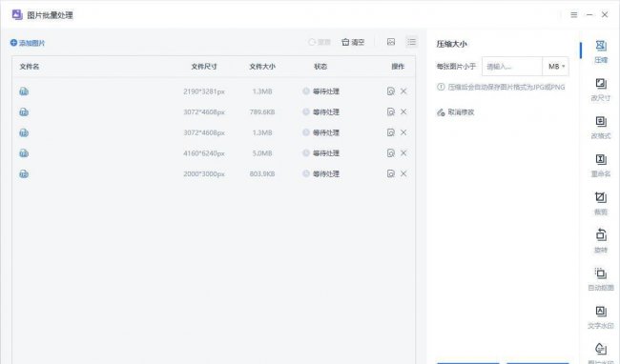Viewport: 620px width, 364px height.
Task: Click the JPG/PNG auto-save info note
Action: [x=501, y=87]
